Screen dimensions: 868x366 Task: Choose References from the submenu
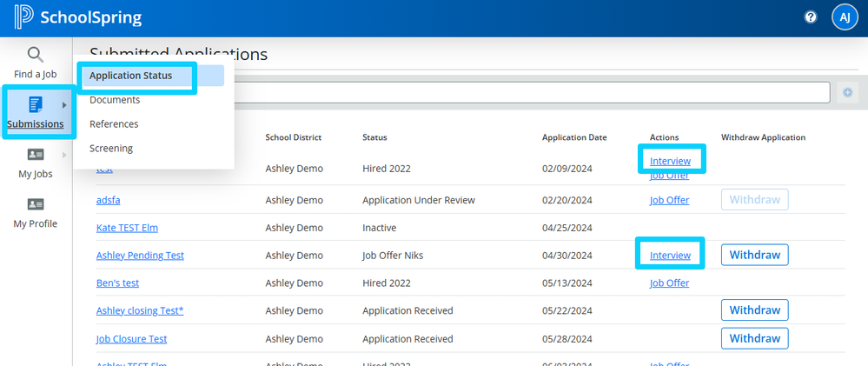[x=114, y=124]
